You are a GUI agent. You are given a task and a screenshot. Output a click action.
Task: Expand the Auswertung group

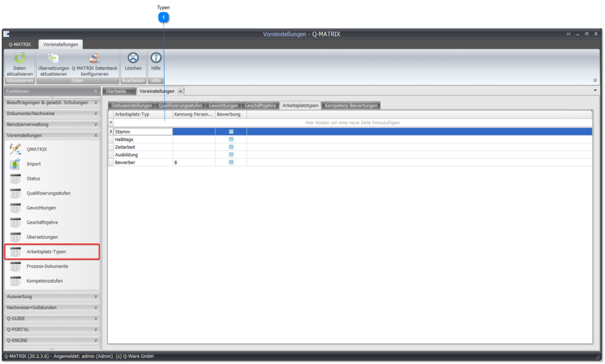[x=96, y=297]
